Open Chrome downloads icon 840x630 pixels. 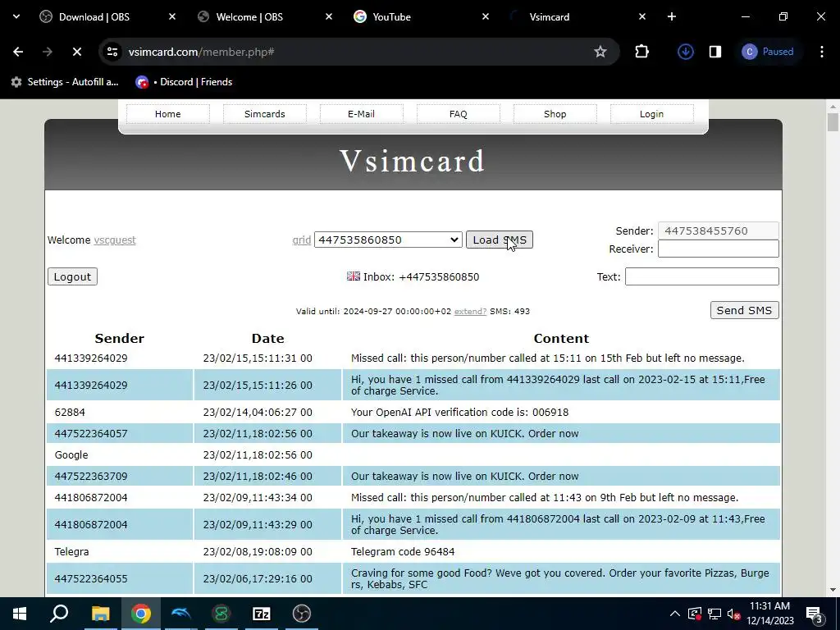[x=686, y=52]
